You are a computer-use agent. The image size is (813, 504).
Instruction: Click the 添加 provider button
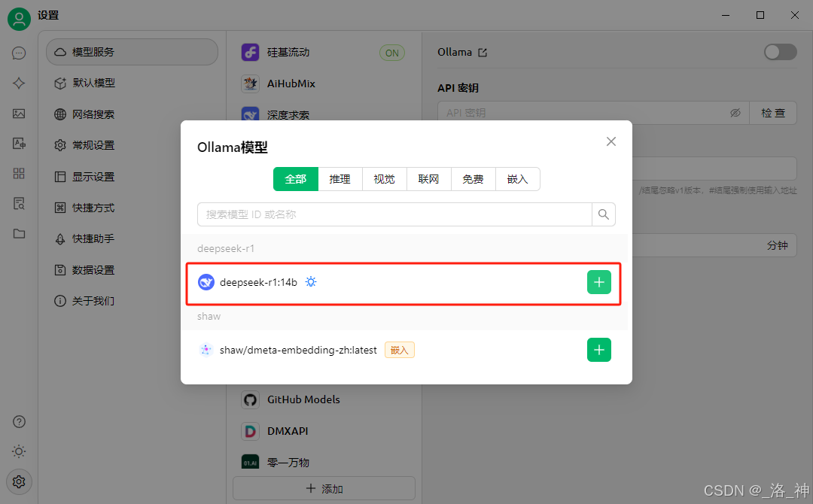(324, 488)
